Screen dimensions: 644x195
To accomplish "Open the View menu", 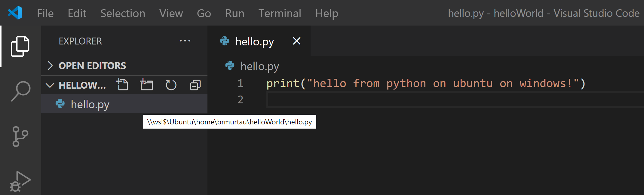I will coord(171,13).
